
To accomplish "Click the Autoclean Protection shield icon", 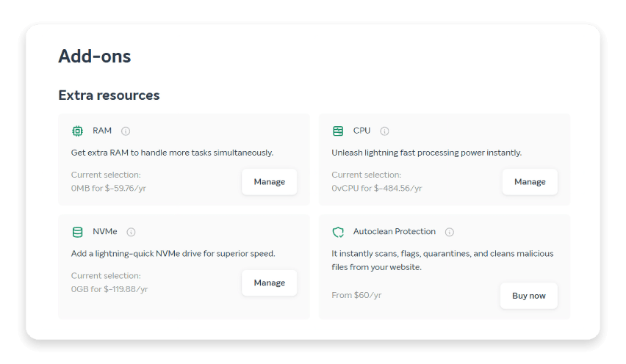I will click(338, 232).
